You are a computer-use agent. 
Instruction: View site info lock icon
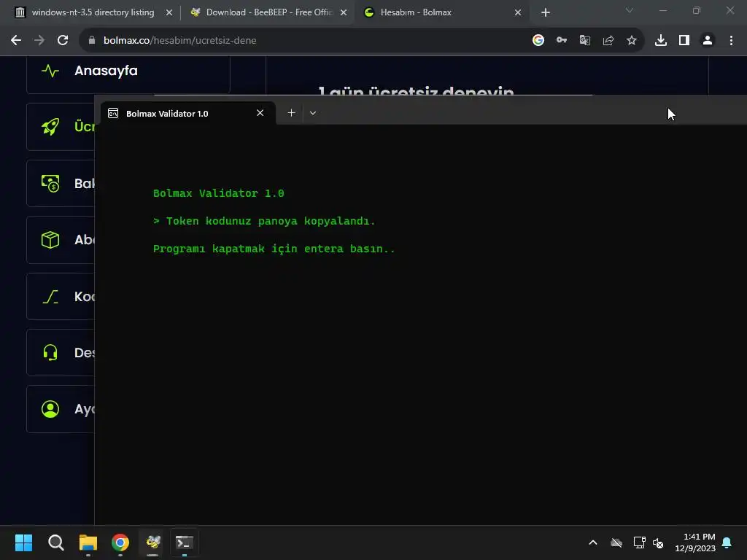tap(92, 41)
